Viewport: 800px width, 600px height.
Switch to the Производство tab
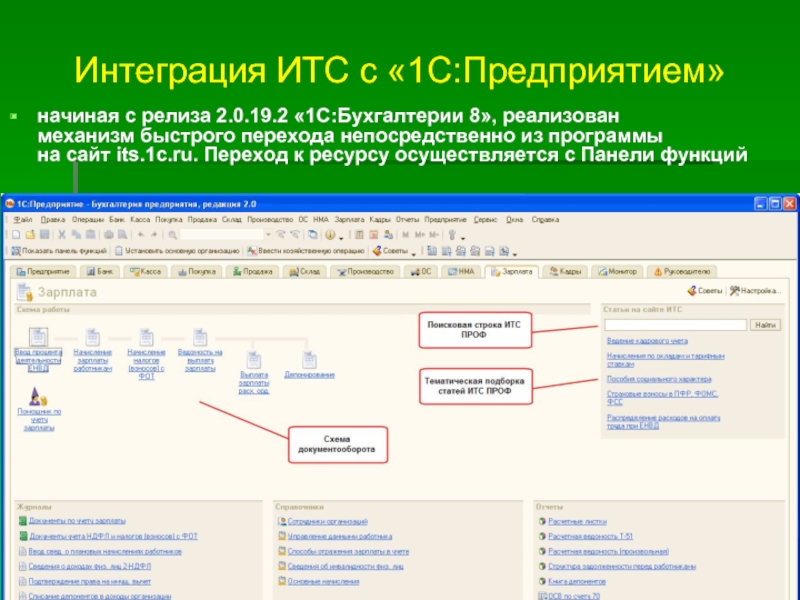[x=365, y=271]
